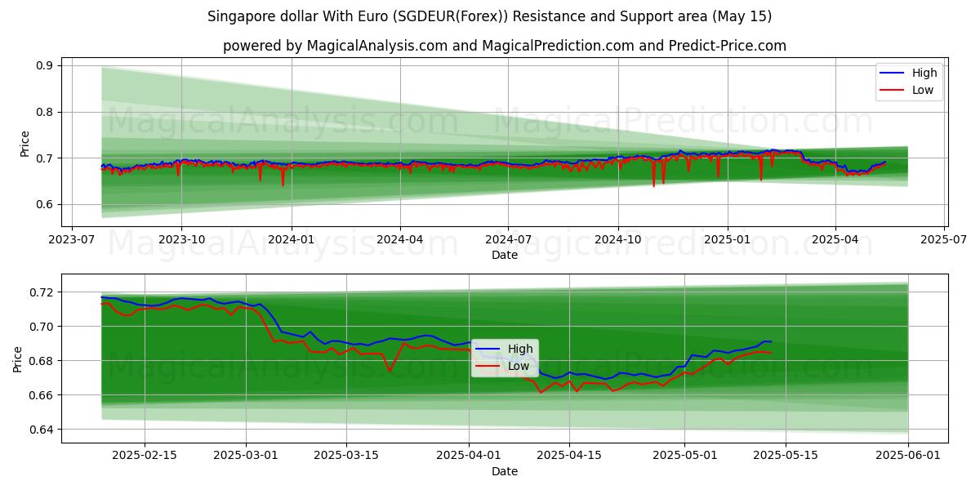
Task: Click the 2024-01 date tick label
Action: 291,239
